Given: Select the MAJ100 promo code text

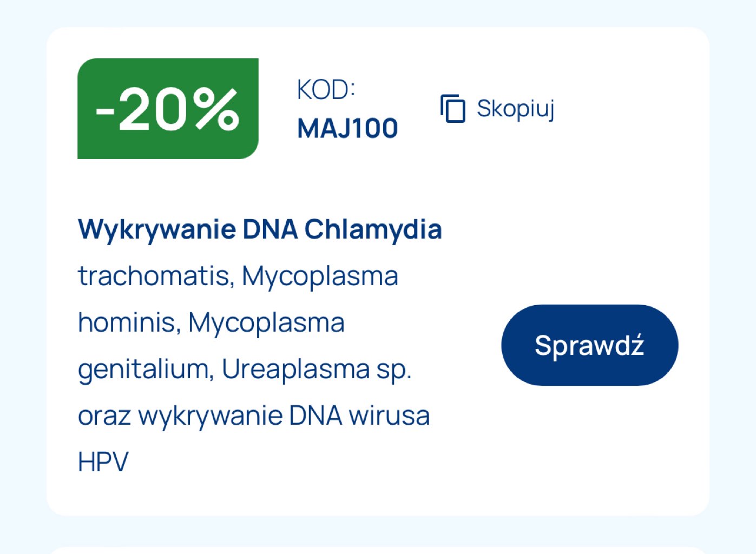Looking at the screenshot, I should (x=347, y=129).
